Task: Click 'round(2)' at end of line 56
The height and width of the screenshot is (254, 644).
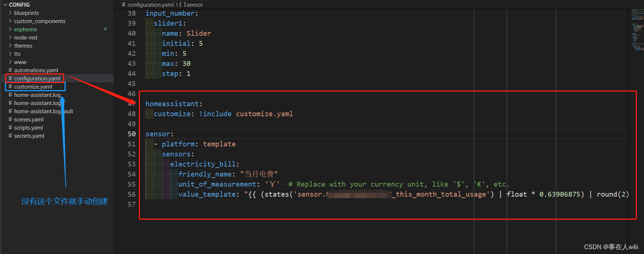Action: [x=613, y=194]
